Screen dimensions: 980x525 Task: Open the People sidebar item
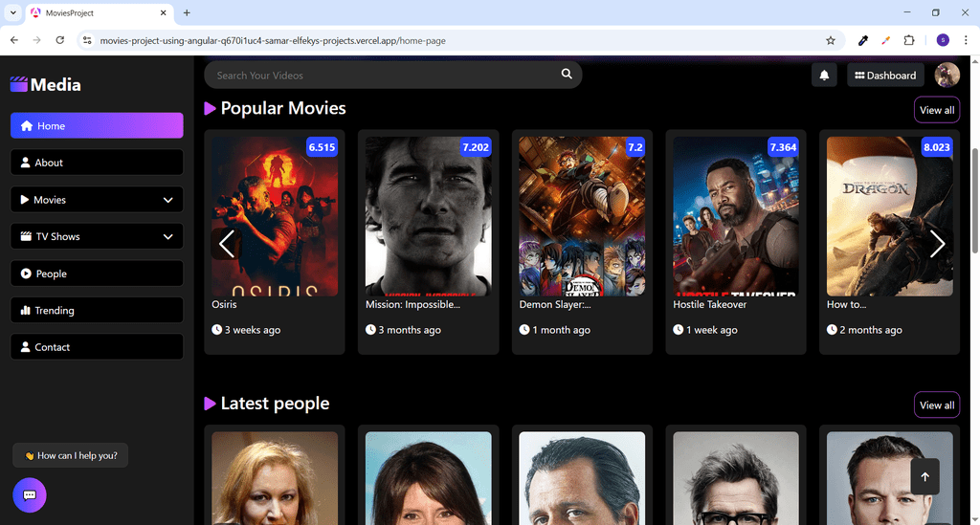[x=97, y=273]
